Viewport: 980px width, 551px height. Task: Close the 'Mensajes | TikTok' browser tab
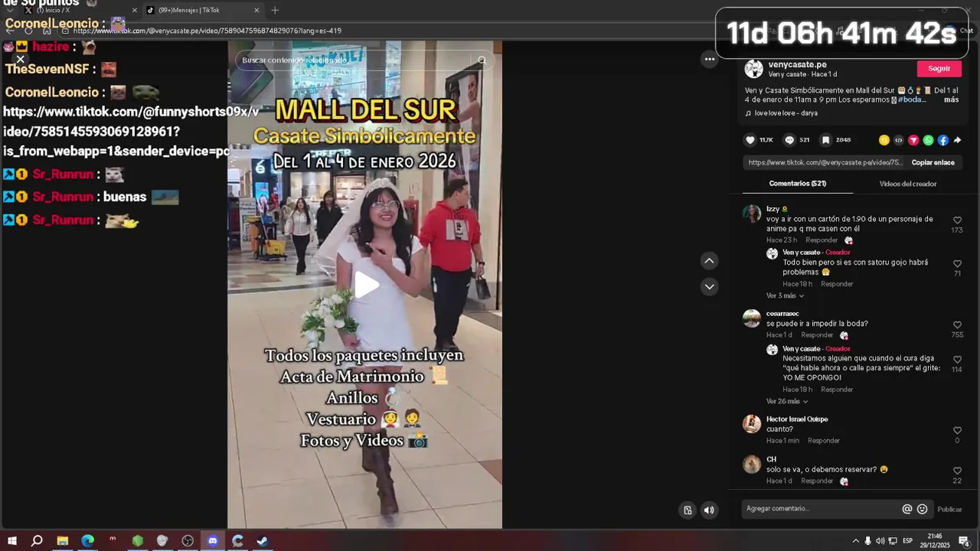[x=256, y=10]
